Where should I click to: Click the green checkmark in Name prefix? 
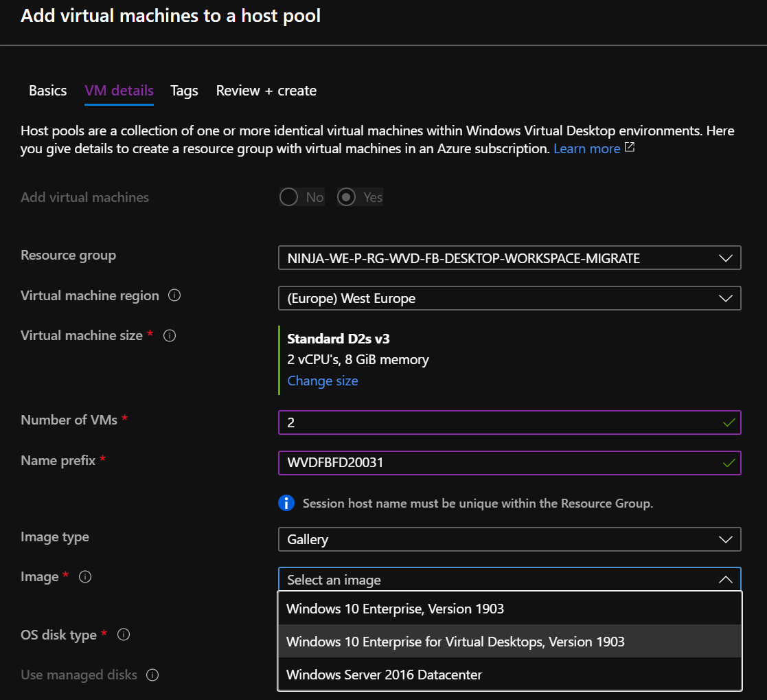point(729,462)
